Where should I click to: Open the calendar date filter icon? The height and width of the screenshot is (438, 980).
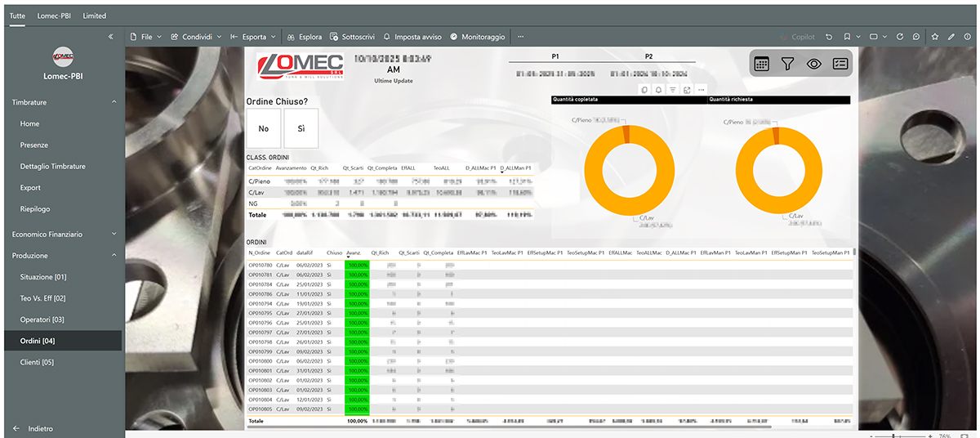coord(762,64)
